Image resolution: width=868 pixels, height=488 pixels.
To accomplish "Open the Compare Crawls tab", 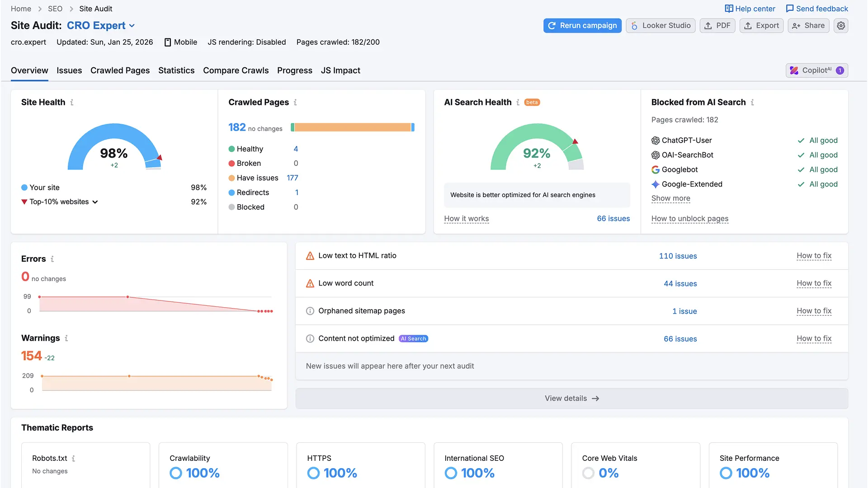I will click(x=236, y=70).
